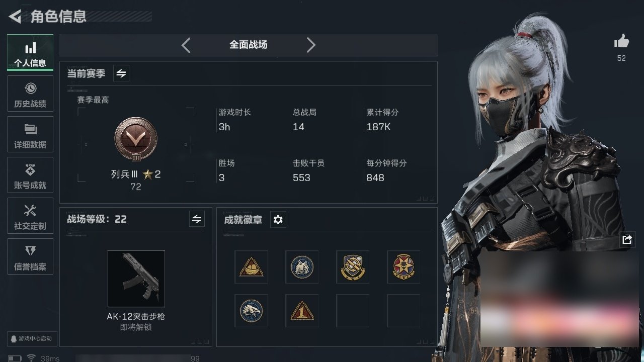
Task: Open 账号成就 achievements section
Action: point(30,175)
